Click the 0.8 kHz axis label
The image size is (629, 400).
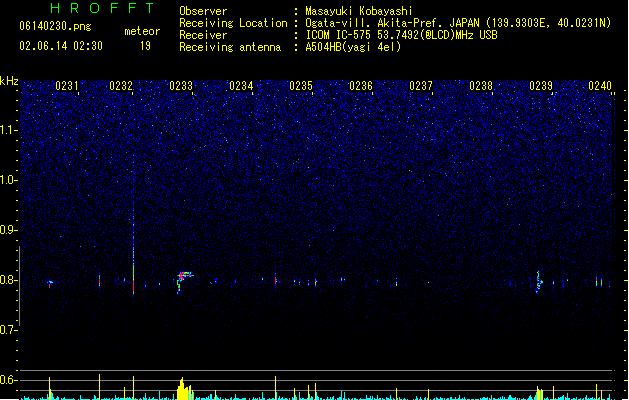click(x=8, y=280)
